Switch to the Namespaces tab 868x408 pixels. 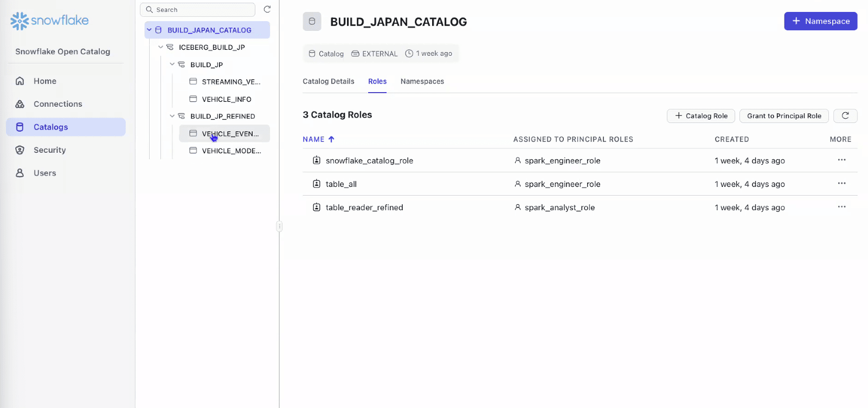tap(422, 81)
